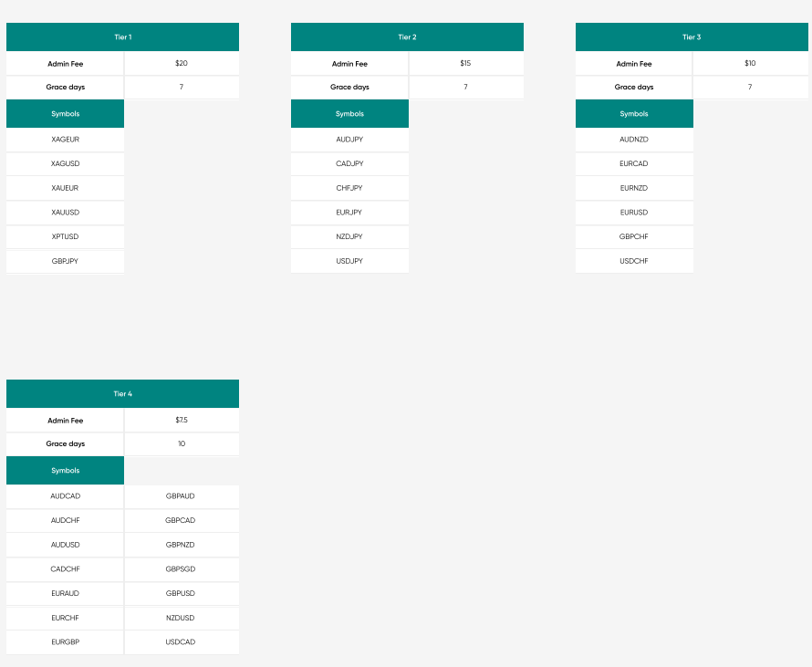812x667 pixels.
Task: Click the $7.5 admin fee cell
Action: (x=182, y=421)
